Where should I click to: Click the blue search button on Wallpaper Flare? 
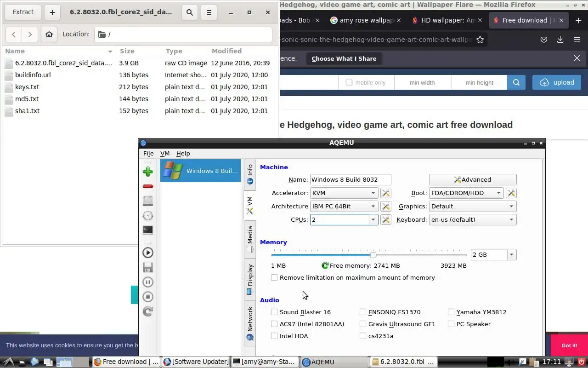click(516, 82)
